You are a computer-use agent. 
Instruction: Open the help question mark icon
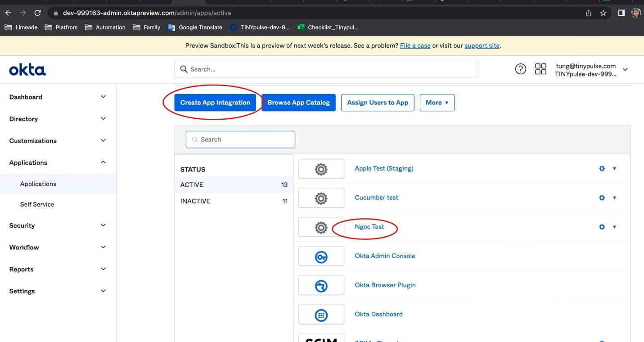click(521, 69)
